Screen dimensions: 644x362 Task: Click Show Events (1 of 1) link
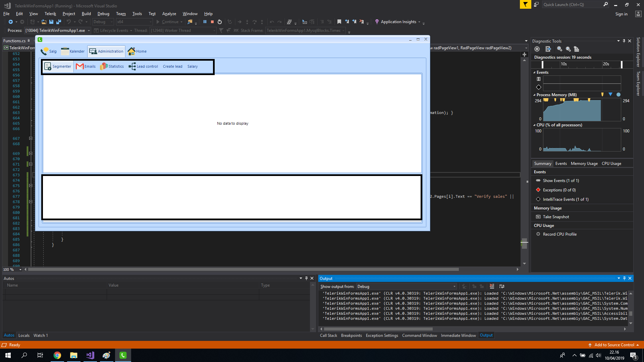pos(561,181)
